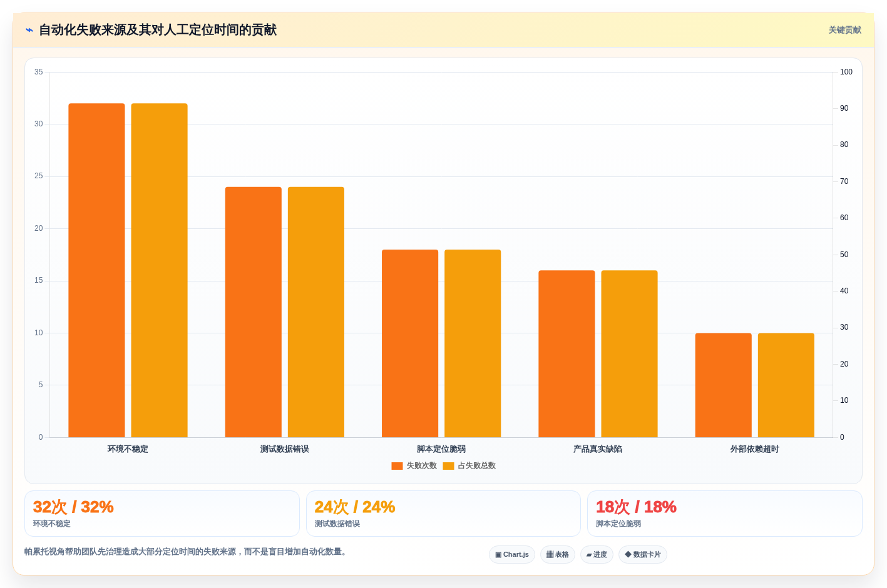Click the left axis value 35
Viewport: 887px width, 588px height.
coord(39,72)
